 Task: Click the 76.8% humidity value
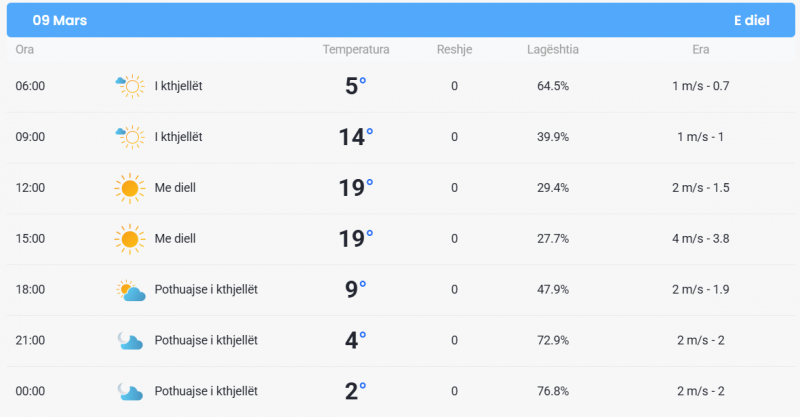pyautogui.click(x=553, y=391)
